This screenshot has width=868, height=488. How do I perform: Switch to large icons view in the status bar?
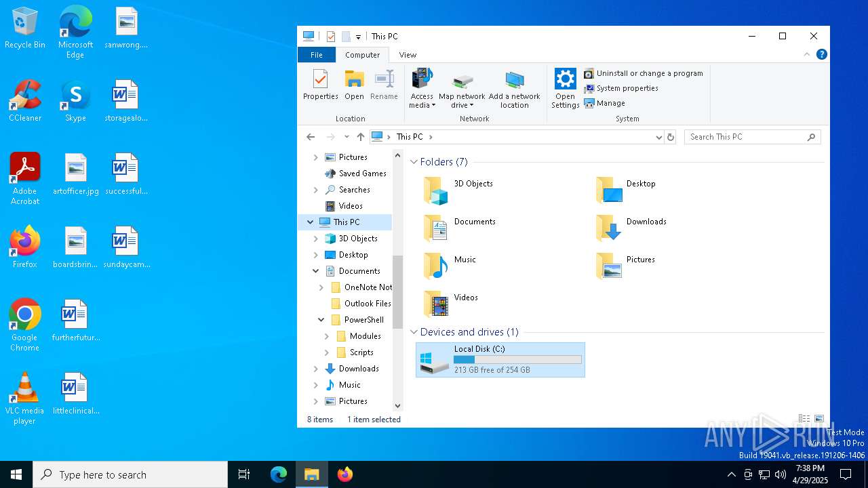tap(819, 419)
